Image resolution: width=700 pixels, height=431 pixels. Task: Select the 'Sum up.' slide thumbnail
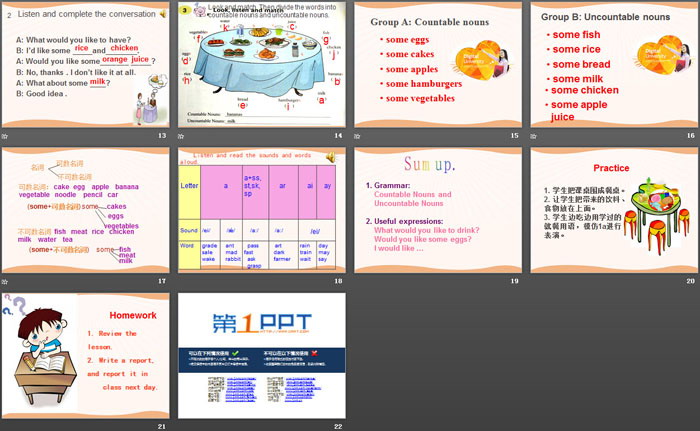[x=438, y=210]
